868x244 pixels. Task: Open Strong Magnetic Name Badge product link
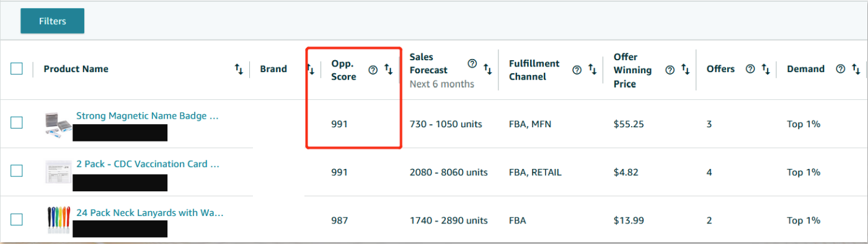click(x=148, y=115)
